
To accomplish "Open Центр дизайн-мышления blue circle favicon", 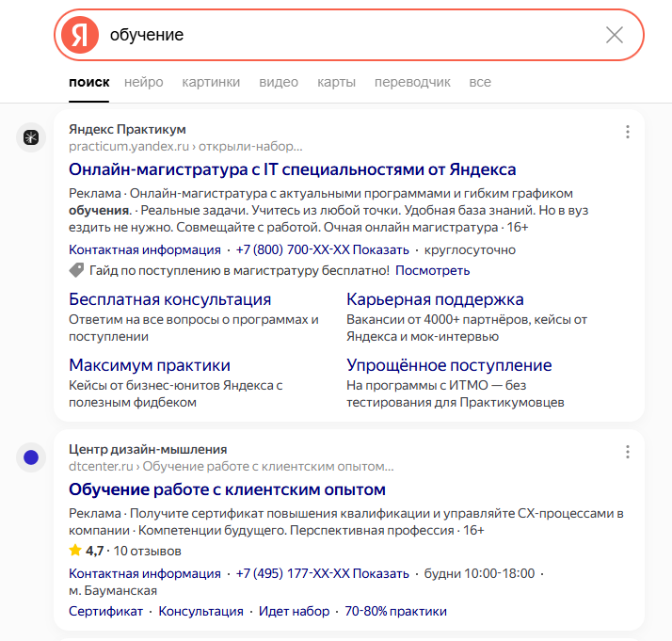I will pyautogui.click(x=31, y=457).
